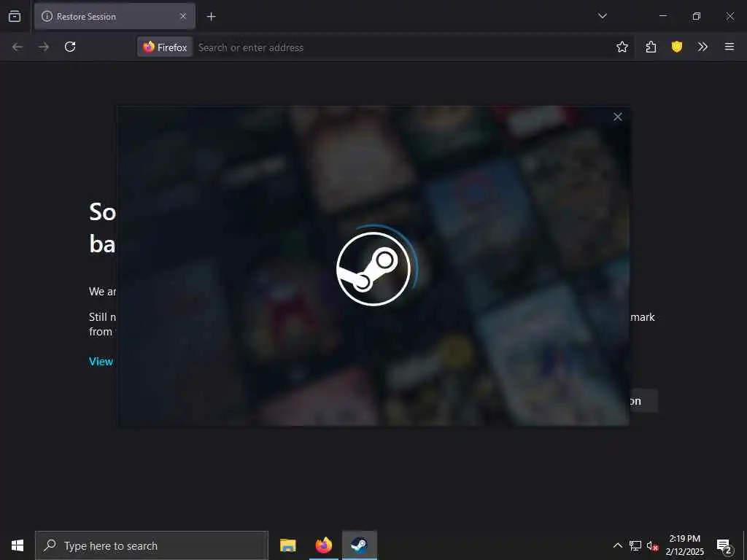Go back one page in Firefox
This screenshot has width=747, height=560.
point(18,47)
